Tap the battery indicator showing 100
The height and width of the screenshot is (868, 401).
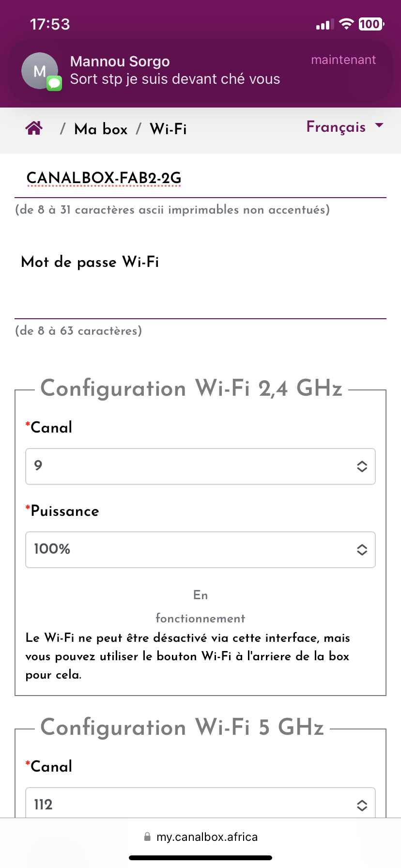371,24
